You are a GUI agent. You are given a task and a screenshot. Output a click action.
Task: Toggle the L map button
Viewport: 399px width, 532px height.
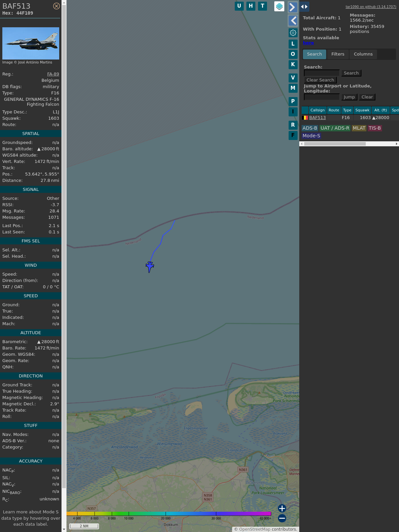pos(293,44)
